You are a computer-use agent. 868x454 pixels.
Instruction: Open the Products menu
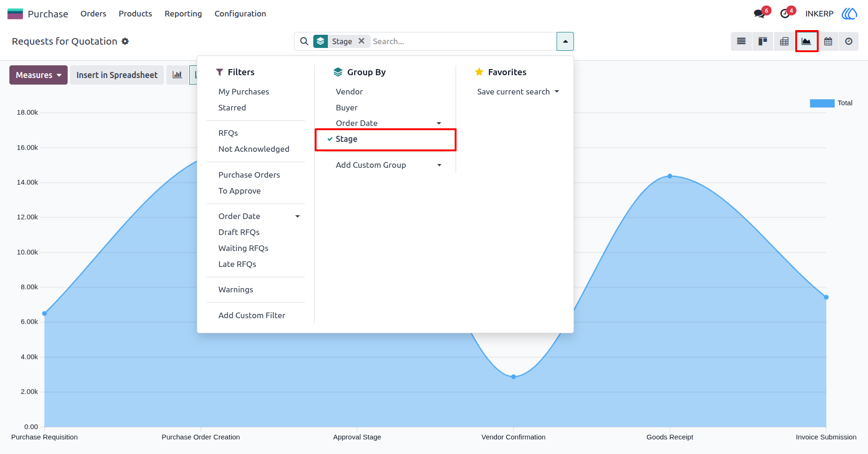tap(135, 14)
